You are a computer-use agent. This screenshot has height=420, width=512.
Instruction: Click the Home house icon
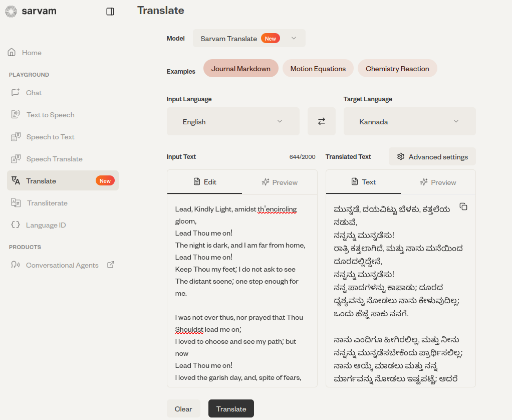point(12,52)
